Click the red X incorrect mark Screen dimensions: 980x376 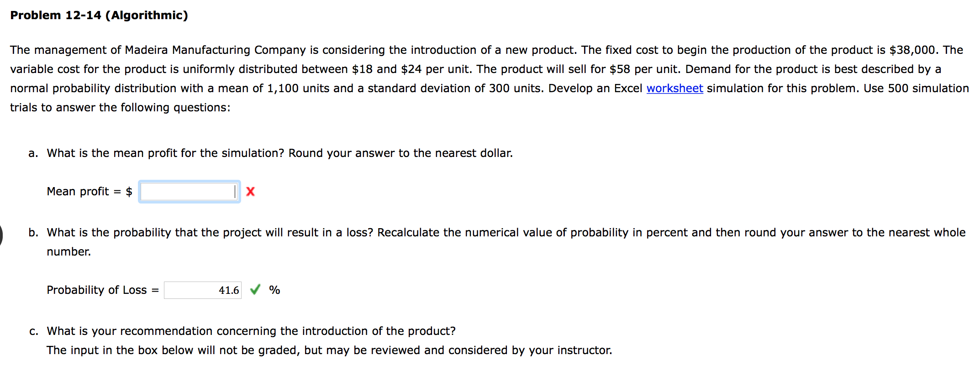[x=250, y=192]
